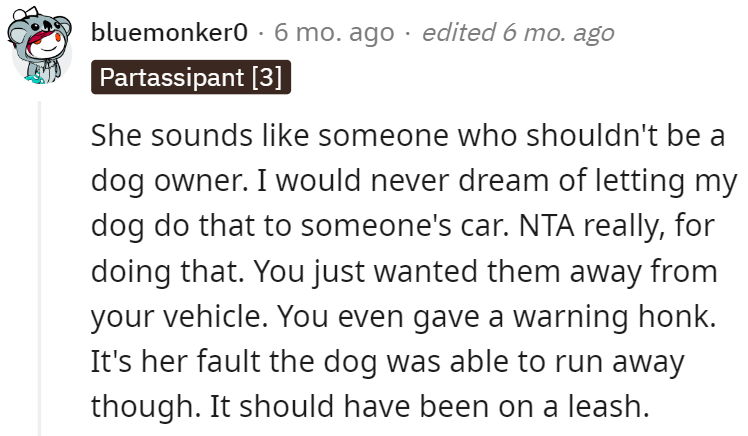
Task: Click the word "edited" in the comment header
Action: [x=454, y=33]
